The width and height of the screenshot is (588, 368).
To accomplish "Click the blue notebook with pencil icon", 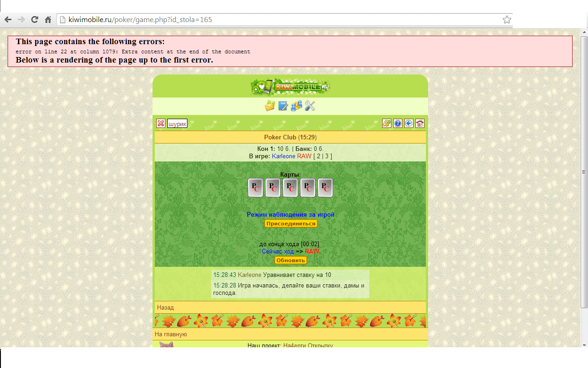I will 283,106.
